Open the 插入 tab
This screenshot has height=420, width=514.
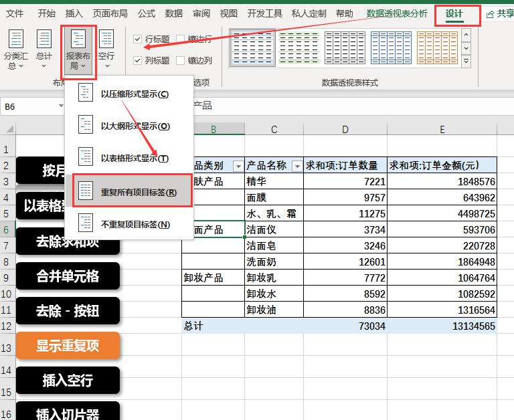tap(74, 14)
